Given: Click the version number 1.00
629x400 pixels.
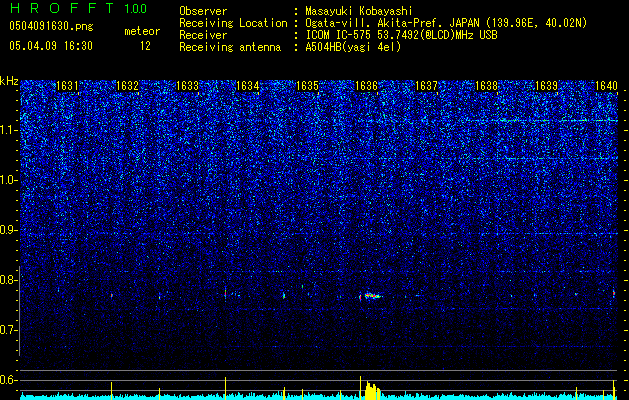Looking at the screenshot, I should pos(136,9).
